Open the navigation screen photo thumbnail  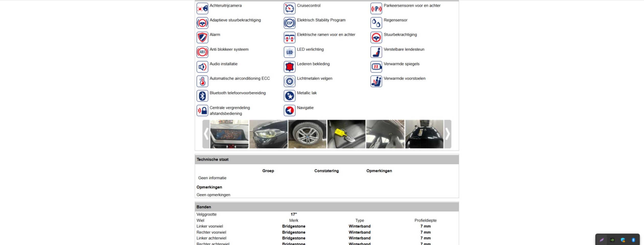tap(229, 134)
